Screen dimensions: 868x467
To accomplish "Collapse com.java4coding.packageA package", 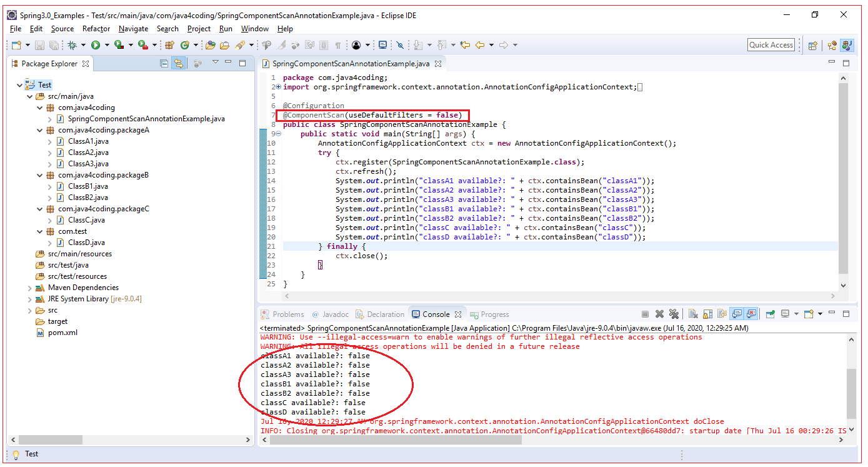I will (x=40, y=130).
